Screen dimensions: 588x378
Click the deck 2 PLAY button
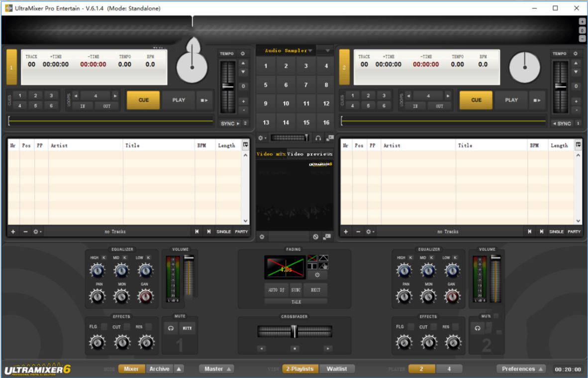[x=511, y=100]
